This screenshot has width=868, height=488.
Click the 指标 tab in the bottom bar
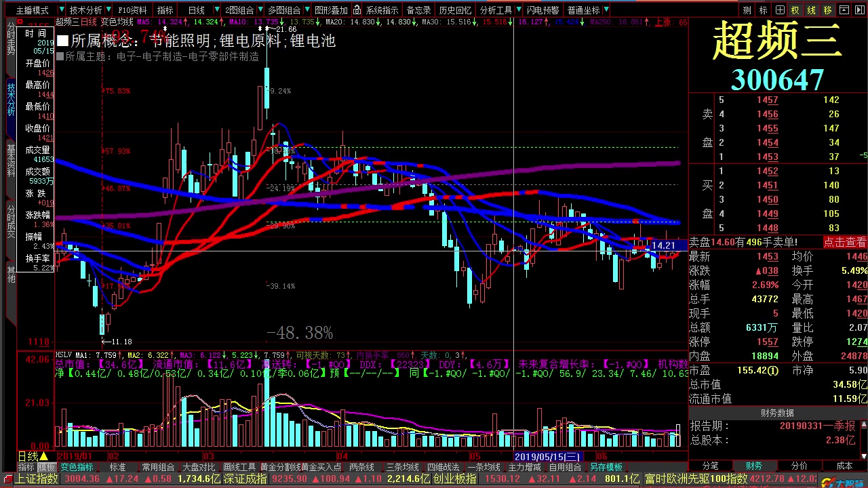pos(26,467)
